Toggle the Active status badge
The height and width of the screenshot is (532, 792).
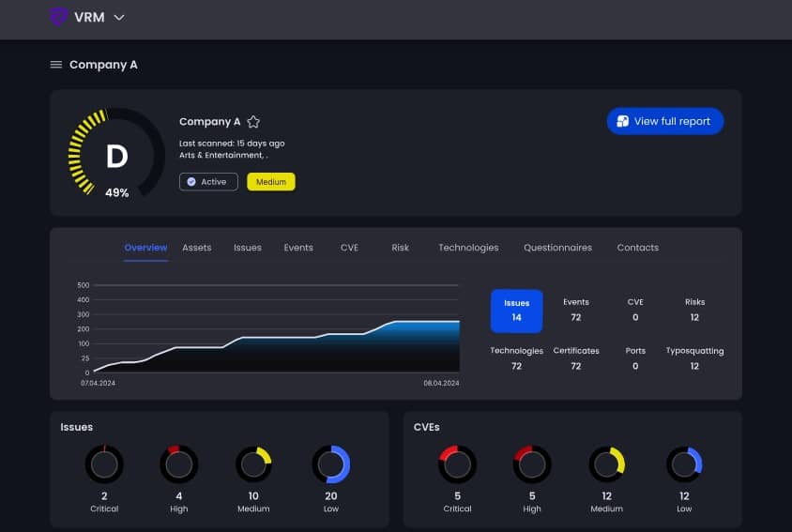(208, 182)
